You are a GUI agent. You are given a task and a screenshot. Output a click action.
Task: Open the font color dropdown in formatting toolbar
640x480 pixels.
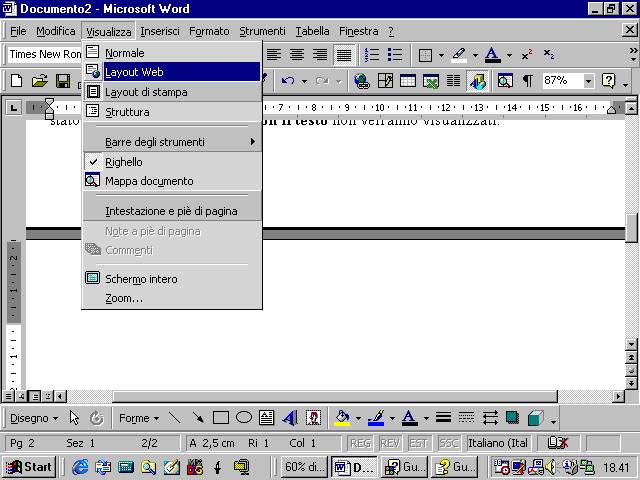coord(509,55)
